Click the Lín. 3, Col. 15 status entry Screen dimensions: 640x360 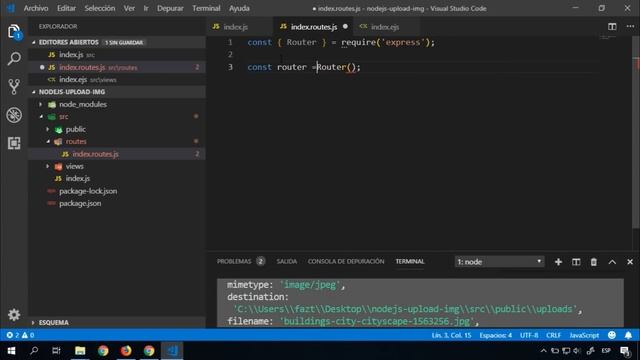451,335
